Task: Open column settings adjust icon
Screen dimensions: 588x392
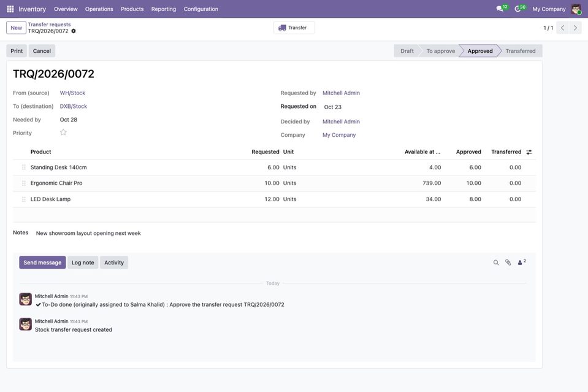Action: pyautogui.click(x=529, y=152)
